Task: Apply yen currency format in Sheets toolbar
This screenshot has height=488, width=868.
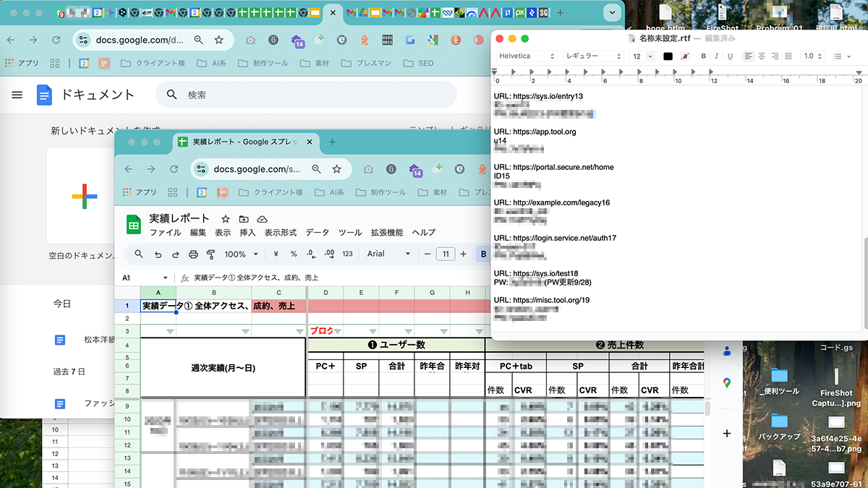Action: point(276,254)
